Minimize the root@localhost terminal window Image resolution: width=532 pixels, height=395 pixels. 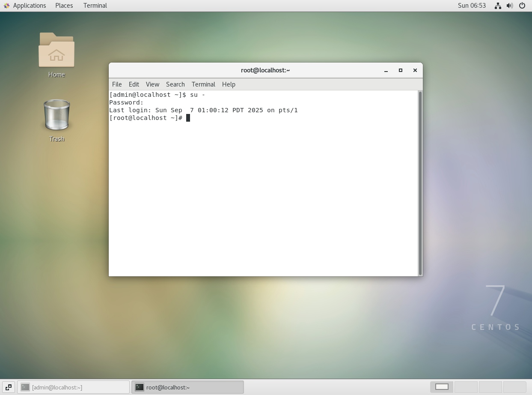pyautogui.click(x=386, y=70)
